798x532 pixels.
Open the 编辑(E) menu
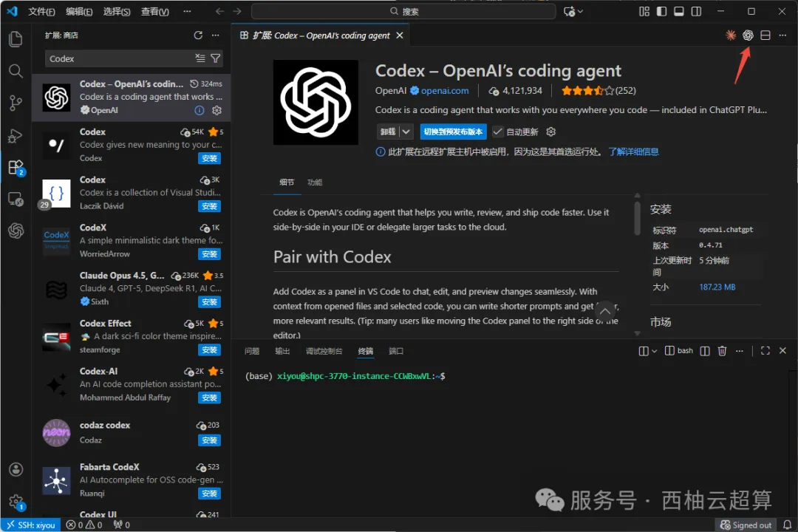click(79, 11)
